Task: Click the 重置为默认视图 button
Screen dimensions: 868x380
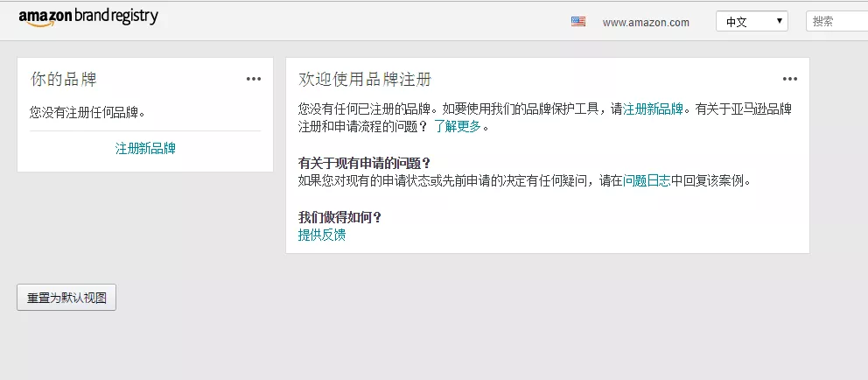Action: pyautogui.click(x=66, y=298)
